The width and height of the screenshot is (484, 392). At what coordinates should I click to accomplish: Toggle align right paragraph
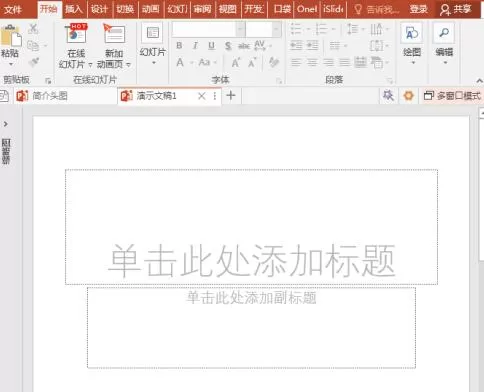(x=328, y=62)
